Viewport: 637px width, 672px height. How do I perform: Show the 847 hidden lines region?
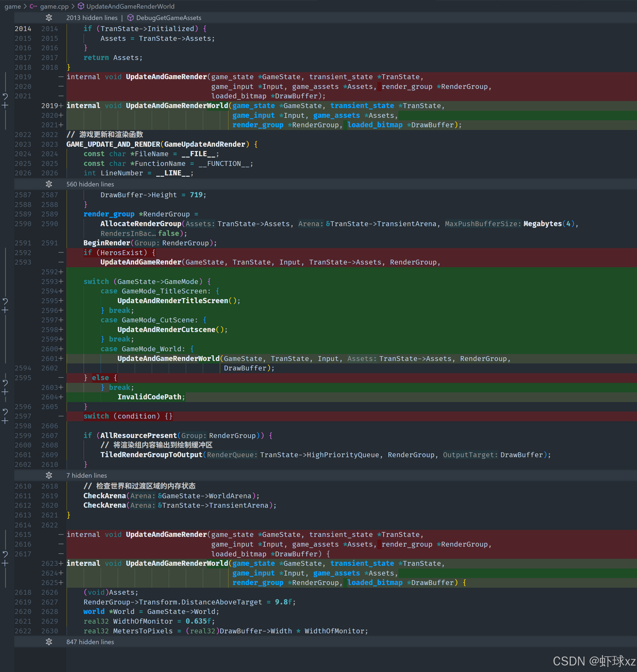49,642
